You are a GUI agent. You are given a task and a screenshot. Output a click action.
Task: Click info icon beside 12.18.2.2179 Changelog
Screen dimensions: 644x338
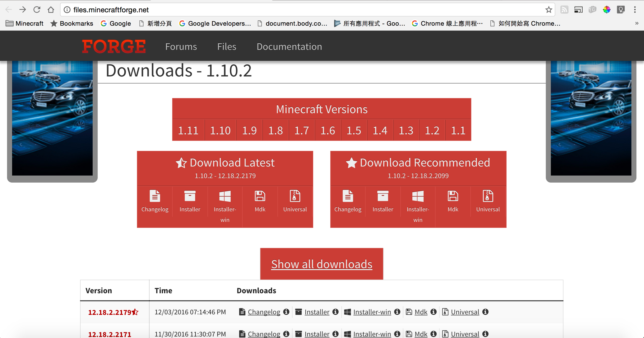[286, 312]
